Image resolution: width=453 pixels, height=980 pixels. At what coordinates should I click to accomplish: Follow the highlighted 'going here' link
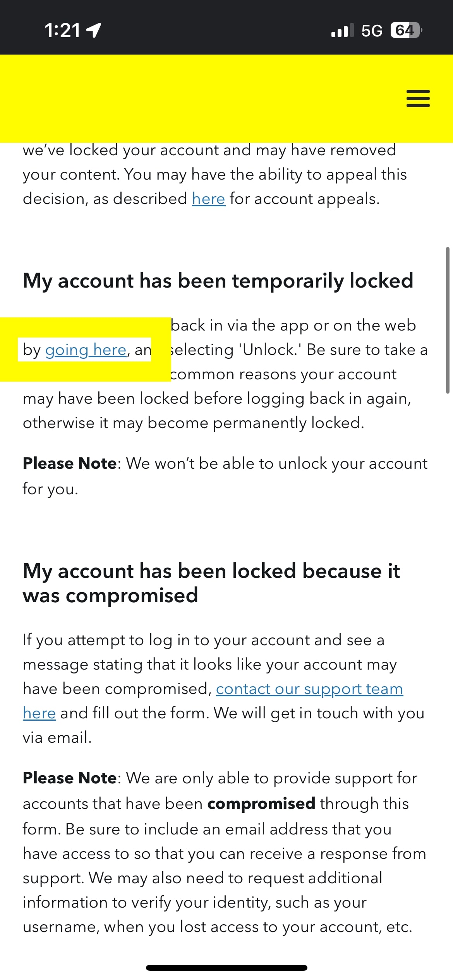86,350
